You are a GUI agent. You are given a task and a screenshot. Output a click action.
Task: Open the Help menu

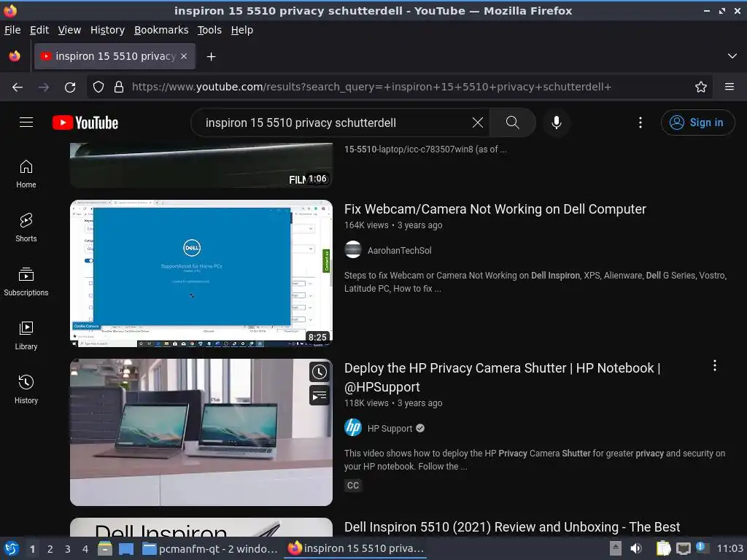[x=242, y=30]
